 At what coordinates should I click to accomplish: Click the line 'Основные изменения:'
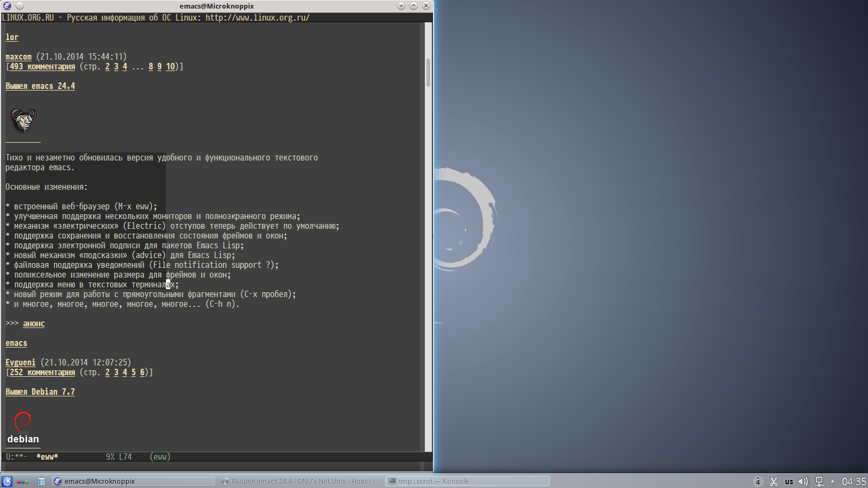(x=47, y=187)
